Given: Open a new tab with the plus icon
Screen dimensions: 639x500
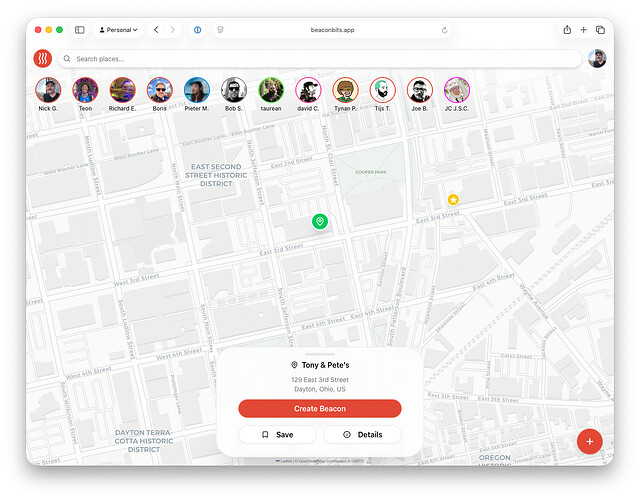Looking at the screenshot, I should click(x=584, y=30).
